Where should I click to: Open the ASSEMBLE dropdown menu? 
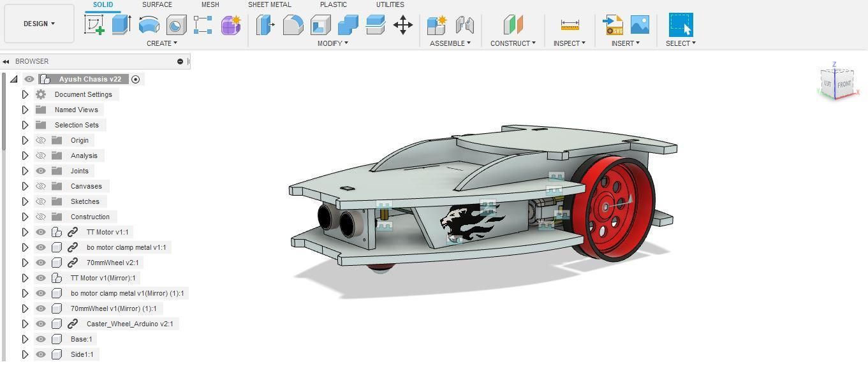click(x=450, y=43)
